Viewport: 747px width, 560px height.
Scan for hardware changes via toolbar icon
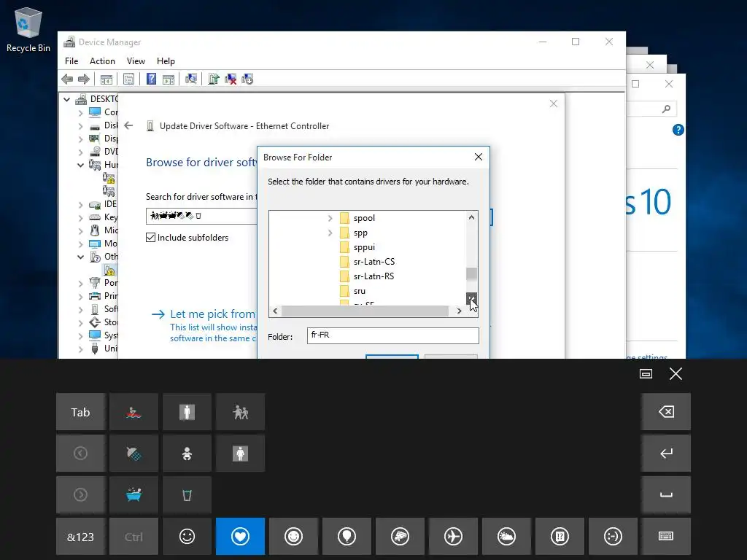191,79
